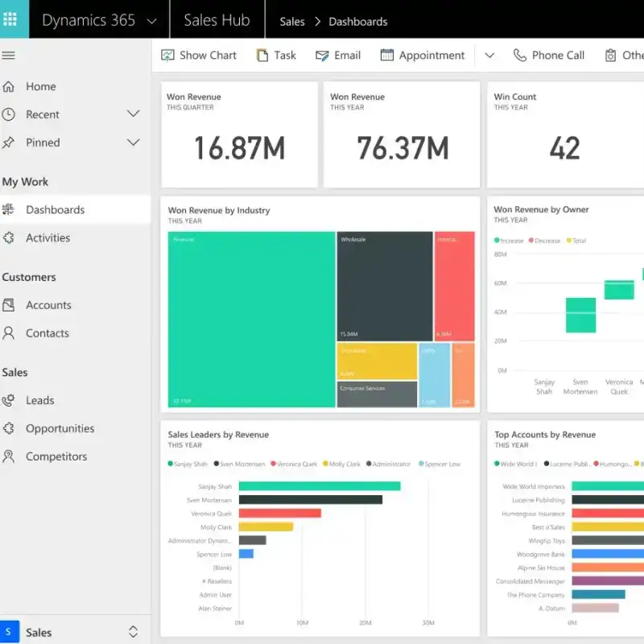Open Activities in the sidebar

pyautogui.click(x=75, y=237)
